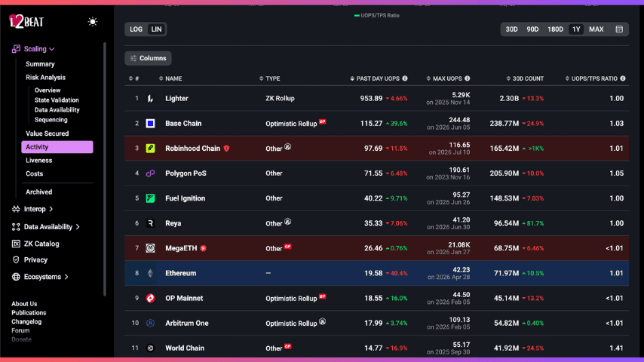Sort table by UOPS/TPS RATIO column
This screenshot has height=362, width=644.
pyautogui.click(x=591, y=78)
